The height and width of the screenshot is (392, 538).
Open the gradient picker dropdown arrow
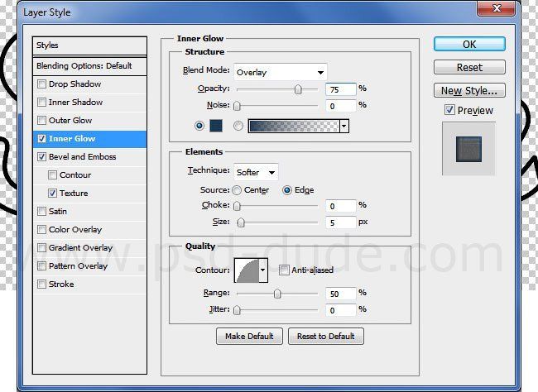344,127
